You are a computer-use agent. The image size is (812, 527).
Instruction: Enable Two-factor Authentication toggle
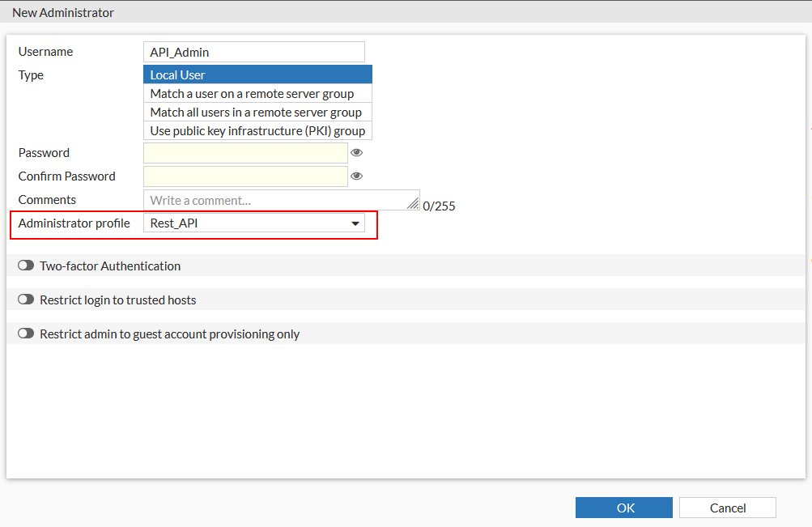click(x=27, y=266)
